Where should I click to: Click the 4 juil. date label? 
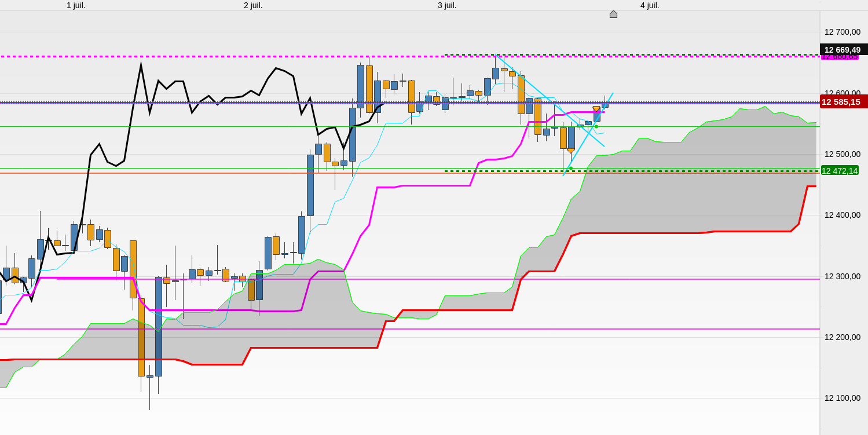pos(650,5)
